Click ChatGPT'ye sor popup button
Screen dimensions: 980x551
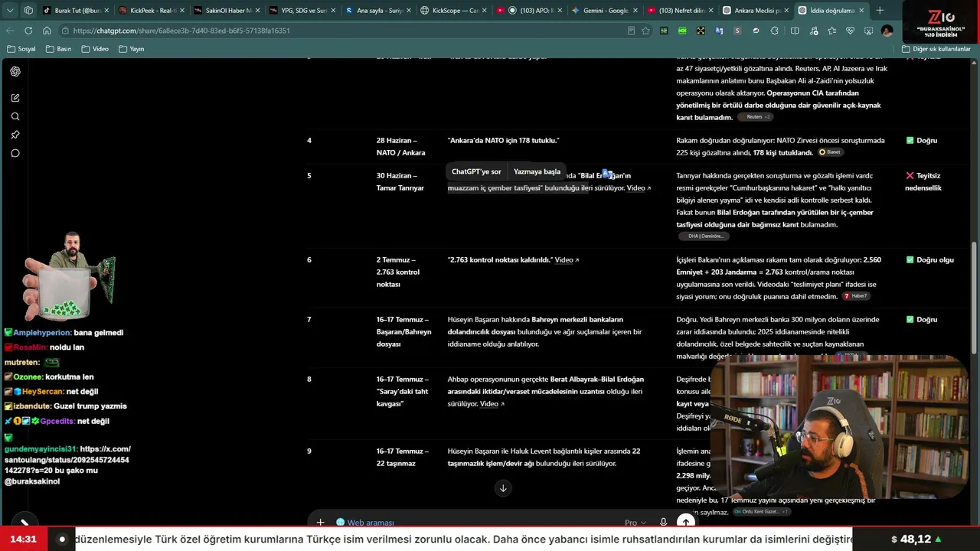[476, 171]
